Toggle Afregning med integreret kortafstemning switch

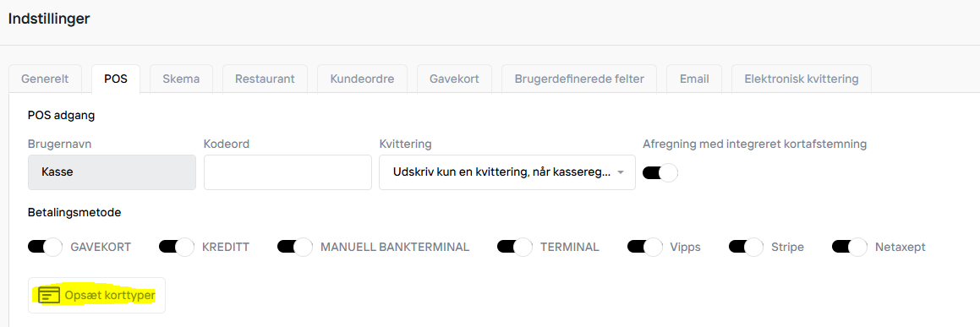pyautogui.click(x=660, y=172)
